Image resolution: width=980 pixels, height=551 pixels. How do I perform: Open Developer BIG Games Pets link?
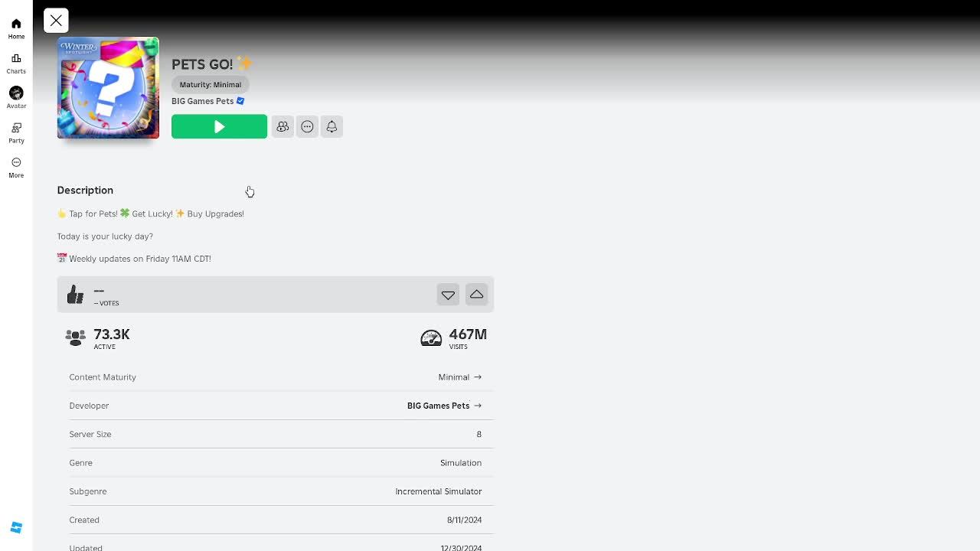444,406
